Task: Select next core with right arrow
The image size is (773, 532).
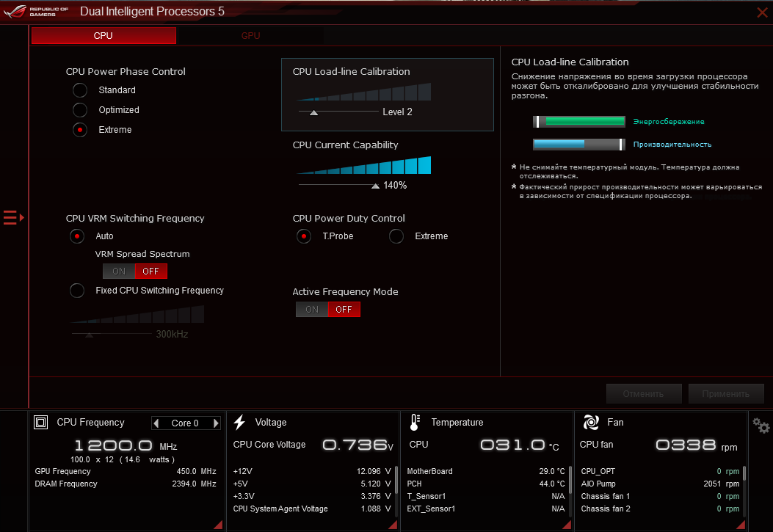Action: pyautogui.click(x=216, y=423)
